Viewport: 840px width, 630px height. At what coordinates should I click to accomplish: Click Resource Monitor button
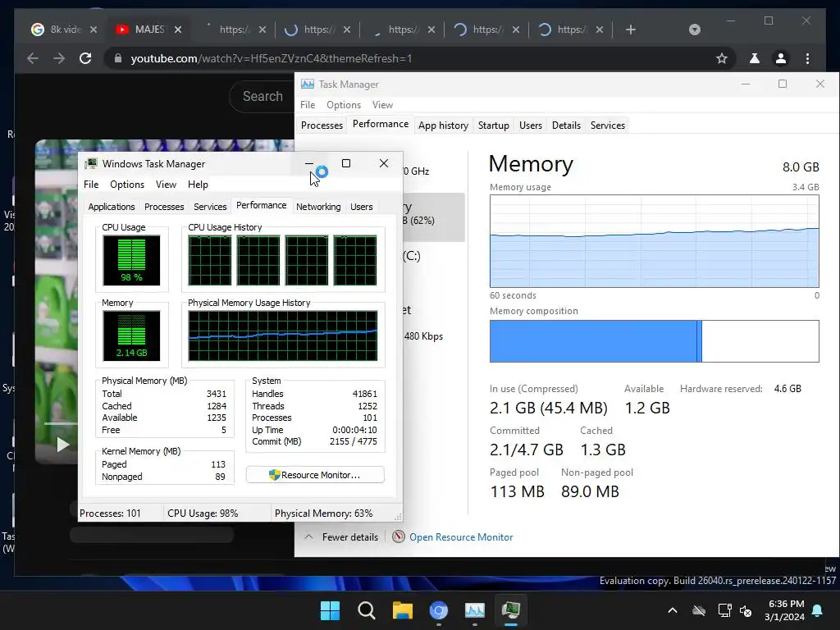[x=315, y=475]
